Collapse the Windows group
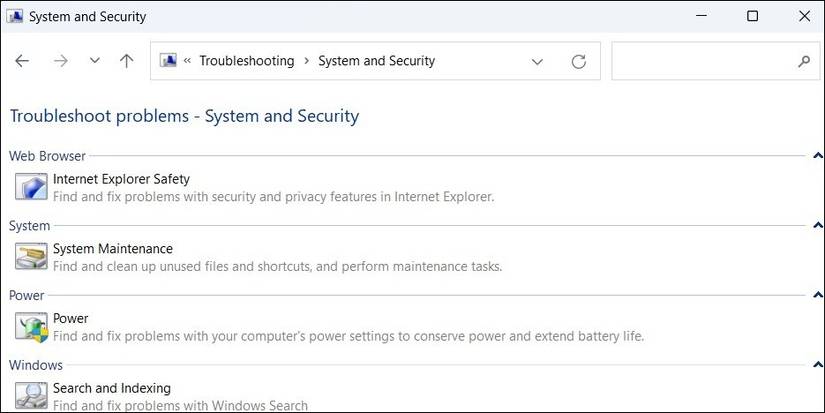 (x=818, y=366)
